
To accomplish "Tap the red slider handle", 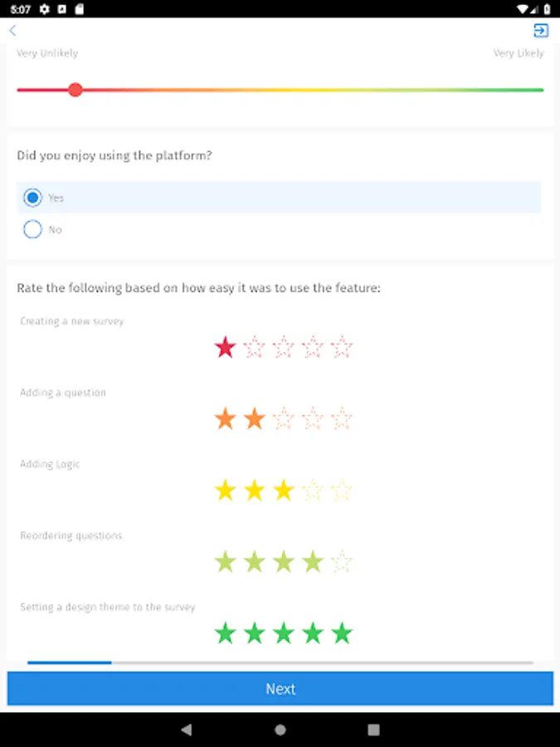I will (x=75, y=90).
